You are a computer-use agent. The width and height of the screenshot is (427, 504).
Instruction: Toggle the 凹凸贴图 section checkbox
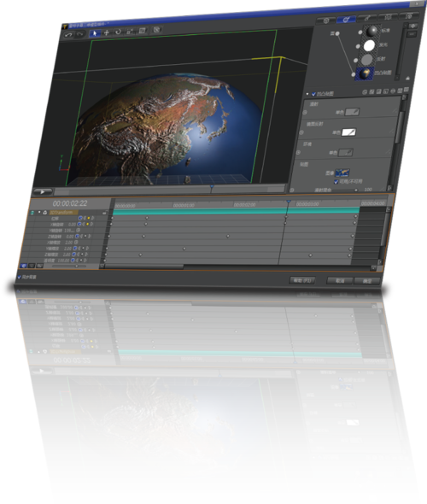(313, 94)
